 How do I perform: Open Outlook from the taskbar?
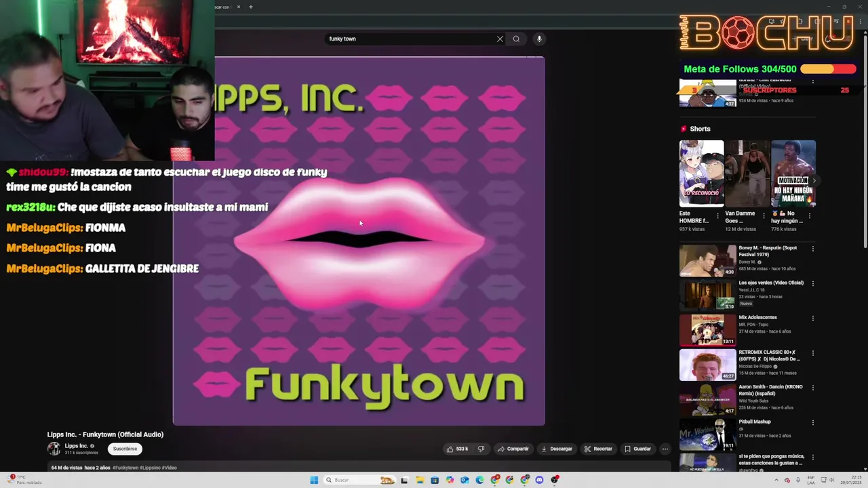(x=465, y=480)
